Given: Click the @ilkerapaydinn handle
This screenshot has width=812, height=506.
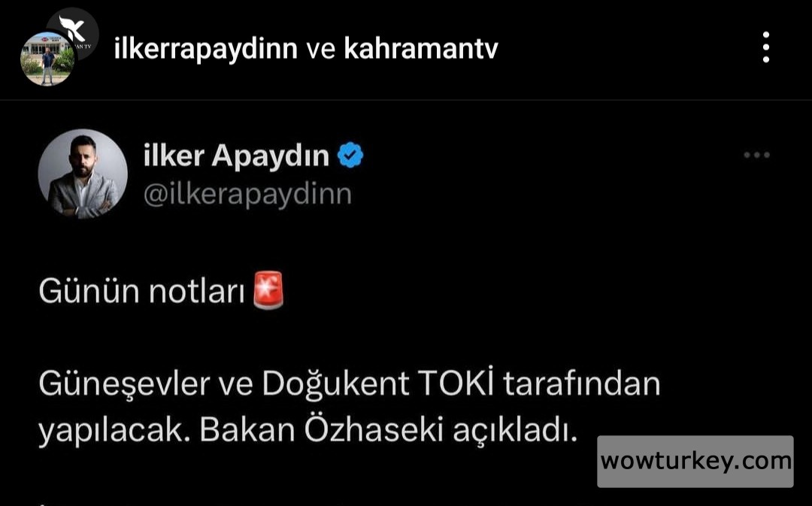Looking at the screenshot, I should [247, 195].
